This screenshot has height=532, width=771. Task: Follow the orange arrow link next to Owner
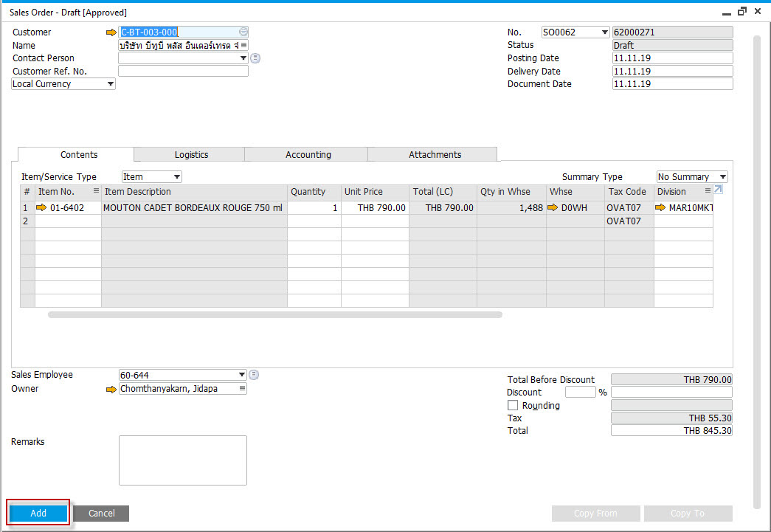pyautogui.click(x=111, y=390)
